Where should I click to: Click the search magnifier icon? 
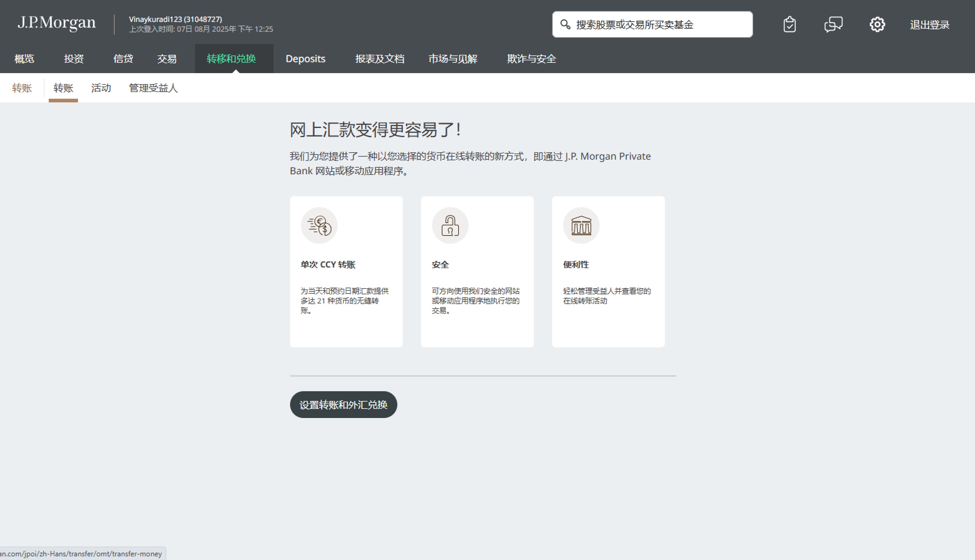click(565, 25)
